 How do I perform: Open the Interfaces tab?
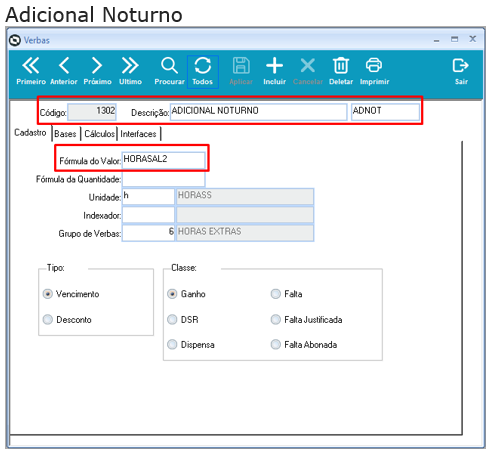138,134
